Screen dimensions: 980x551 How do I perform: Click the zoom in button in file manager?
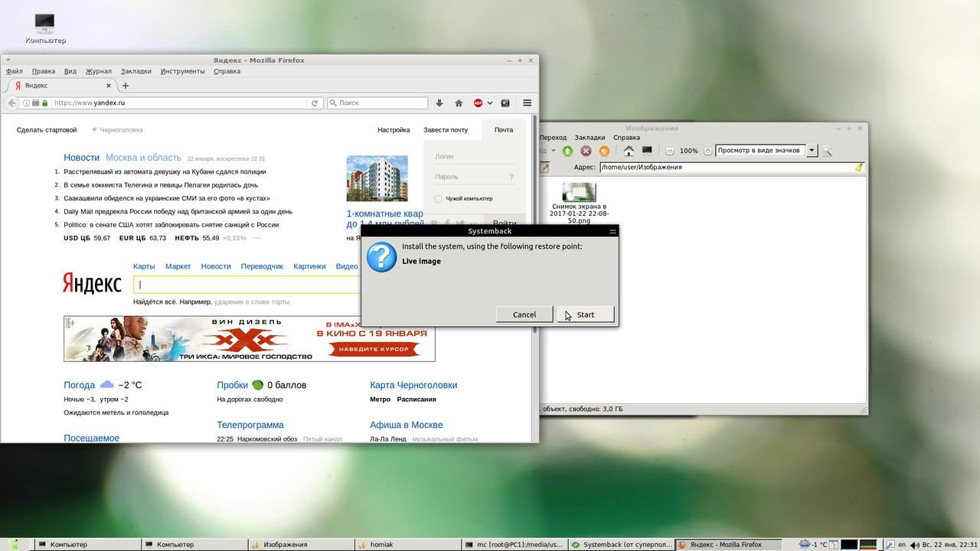click(707, 151)
